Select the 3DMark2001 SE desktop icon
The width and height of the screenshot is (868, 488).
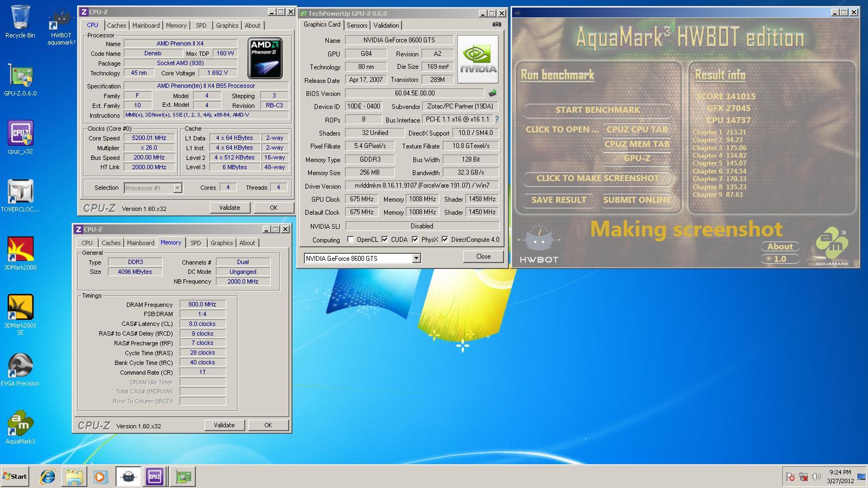coord(20,314)
